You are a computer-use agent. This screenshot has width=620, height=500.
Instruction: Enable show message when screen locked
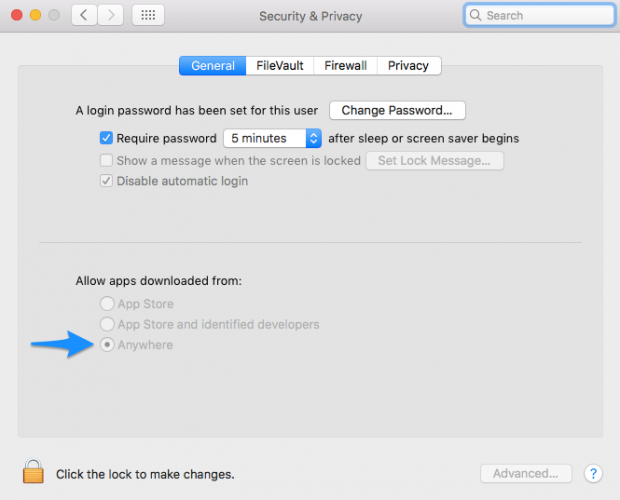coord(106,160)
